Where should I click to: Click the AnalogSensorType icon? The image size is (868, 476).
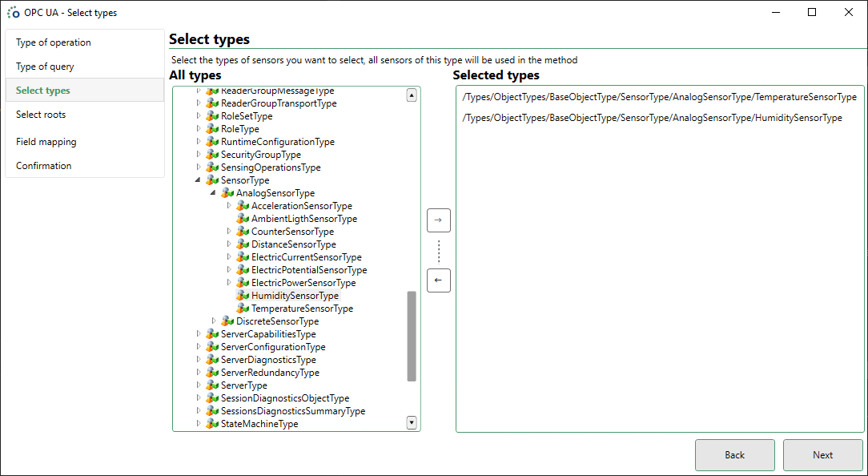pos(227,192)
